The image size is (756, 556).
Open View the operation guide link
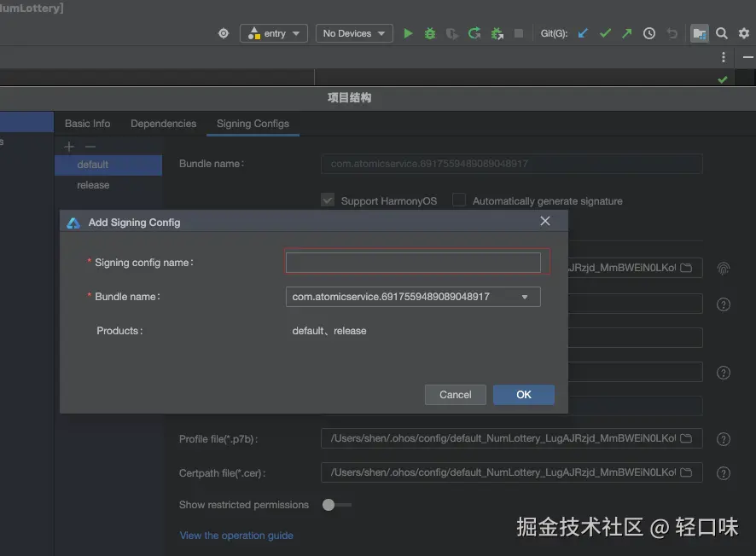236,536
